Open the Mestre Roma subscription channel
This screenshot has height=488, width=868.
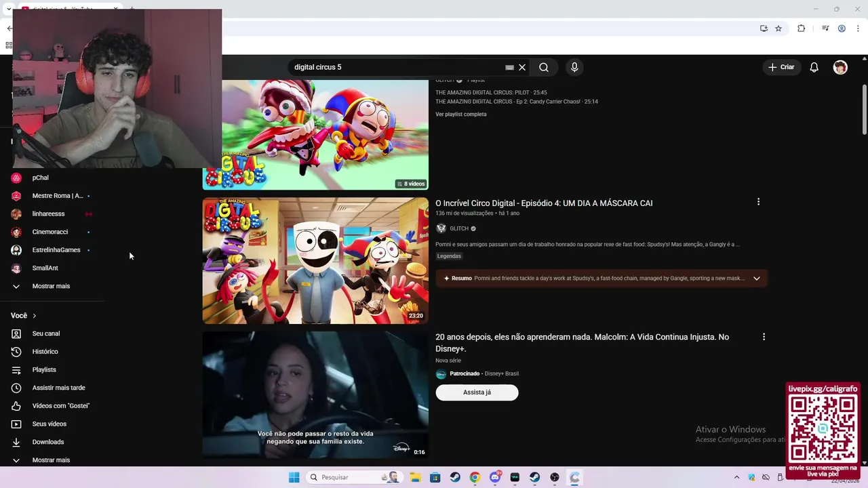click(x=57, y=196)
